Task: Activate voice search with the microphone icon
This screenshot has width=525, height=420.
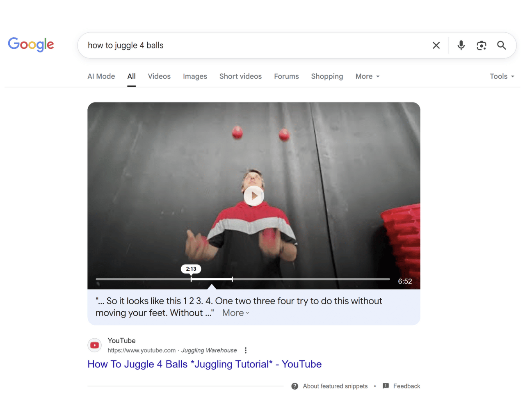Action: coord(461,45)
